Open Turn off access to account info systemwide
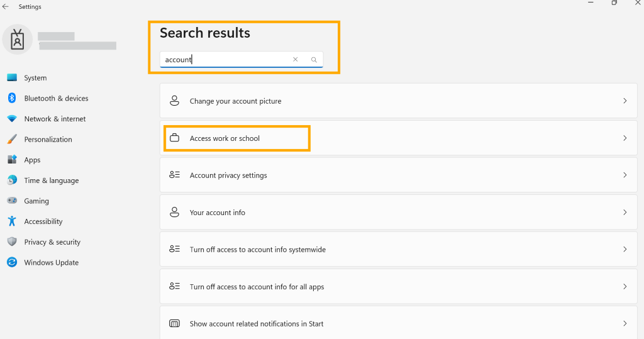644x339 pixels. (x=257, y=250)
